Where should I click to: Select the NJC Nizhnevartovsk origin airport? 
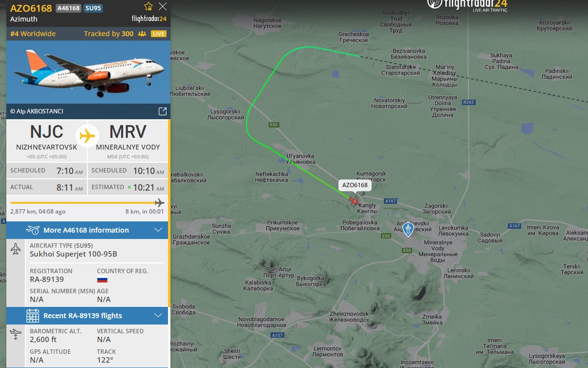(x=46, y=140)
